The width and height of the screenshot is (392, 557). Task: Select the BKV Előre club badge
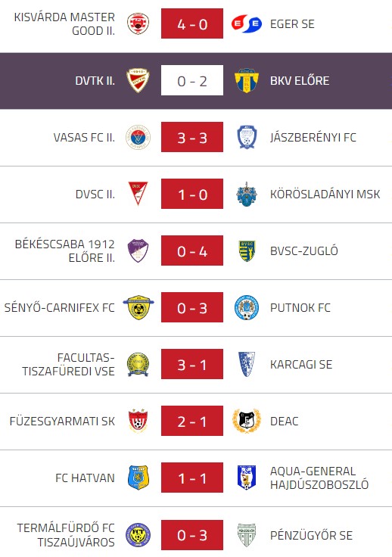click(x=247, y=81)
